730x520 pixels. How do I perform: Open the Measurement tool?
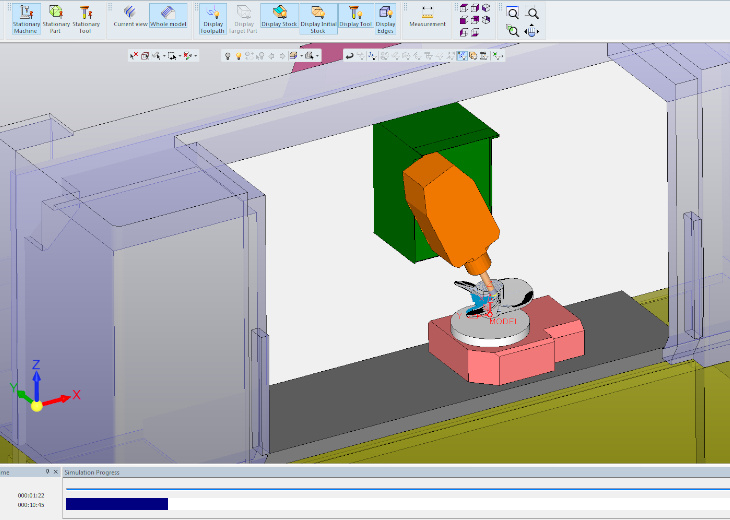coord(427,17)
